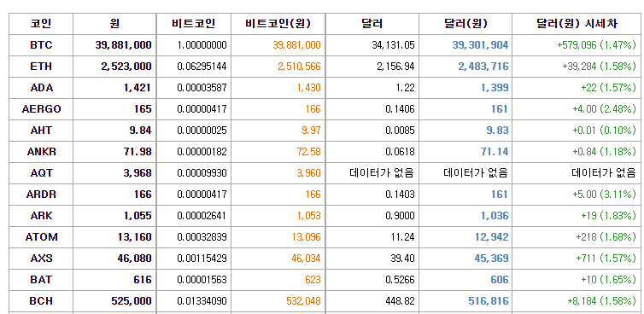
Task: Click the 비트코인 column header
Action: coord(193,24)
